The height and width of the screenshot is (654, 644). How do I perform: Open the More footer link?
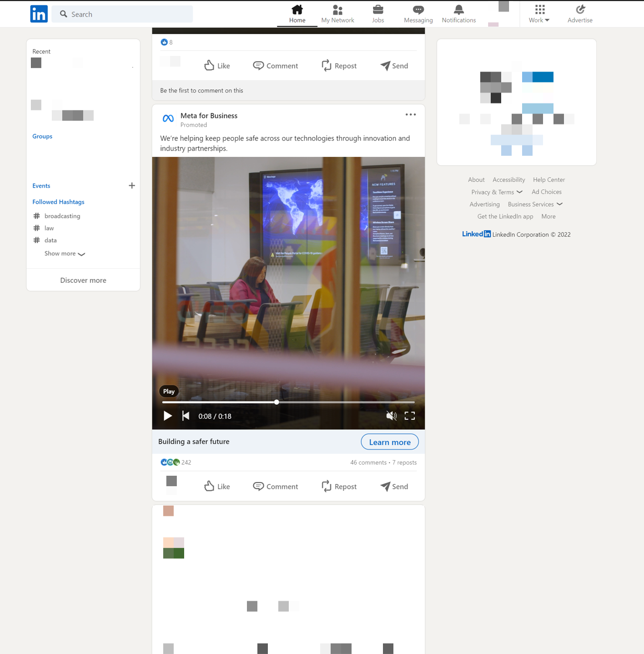[x=548, y=216]
